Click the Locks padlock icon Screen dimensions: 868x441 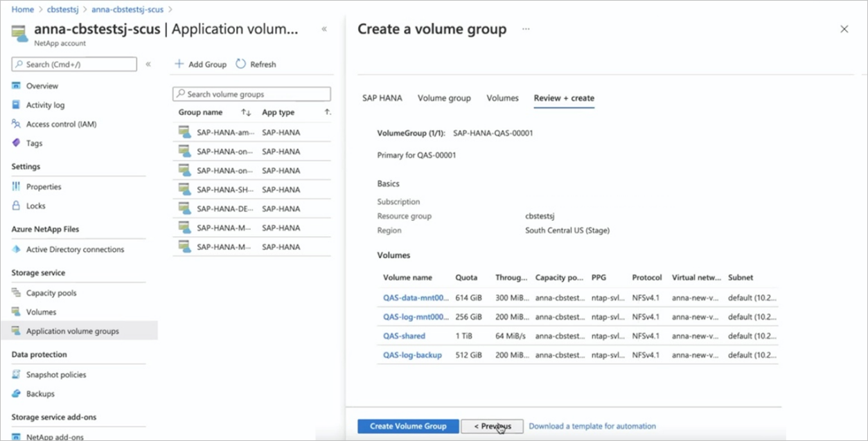coord(17,206)
